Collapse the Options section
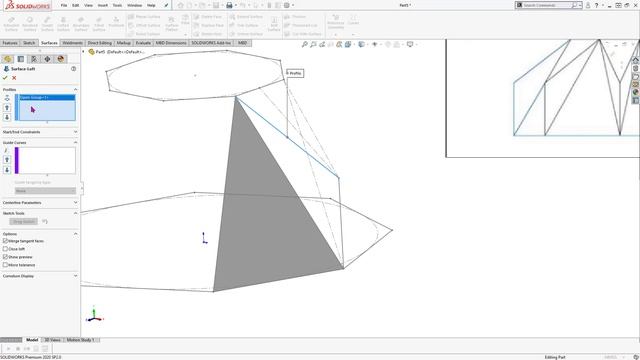The height and width of the screenshot is (360, 640). pos(76,234)
